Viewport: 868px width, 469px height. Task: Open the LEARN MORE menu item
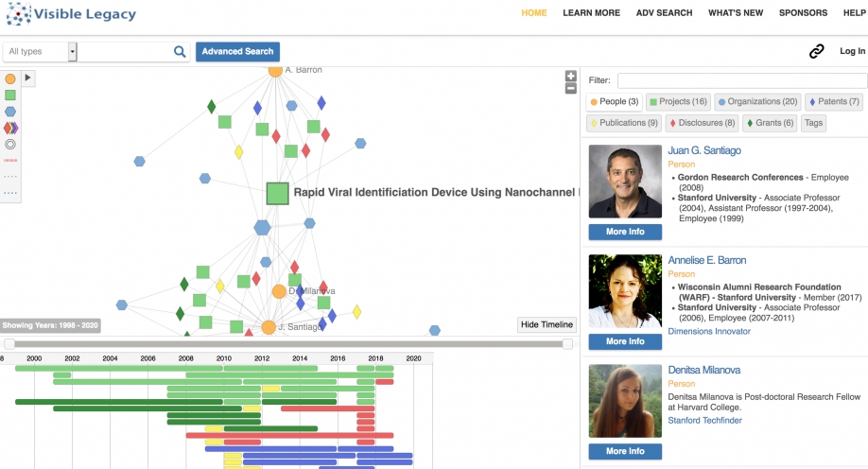point(591,13)
